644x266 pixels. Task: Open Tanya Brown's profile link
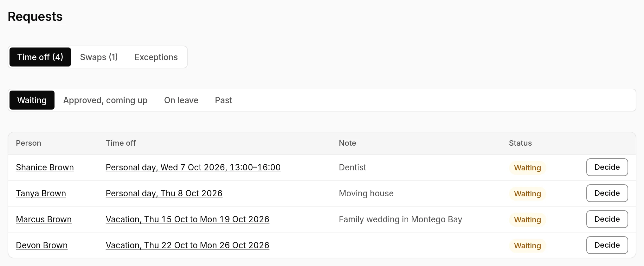click(x=41, y=193)
